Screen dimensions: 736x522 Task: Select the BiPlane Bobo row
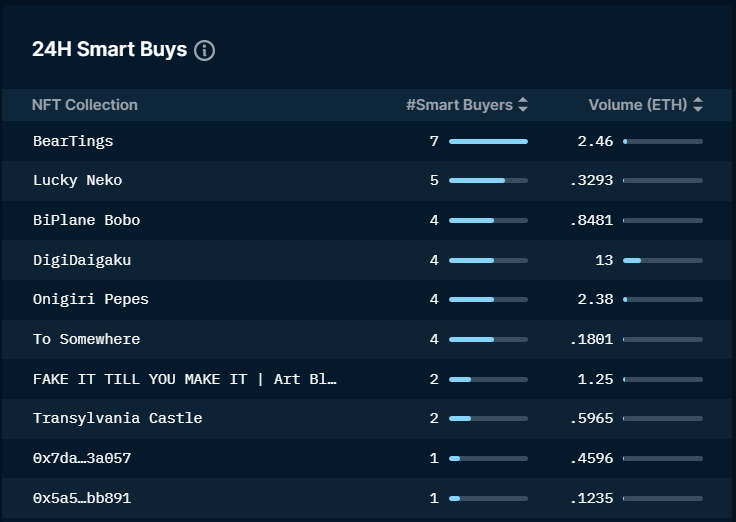[x=86, y=220]
